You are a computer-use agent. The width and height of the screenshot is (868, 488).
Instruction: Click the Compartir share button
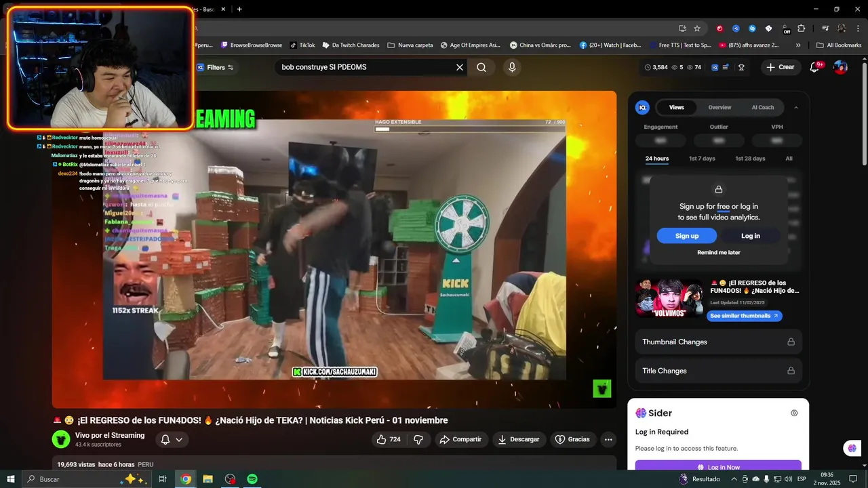pos(460,439)
